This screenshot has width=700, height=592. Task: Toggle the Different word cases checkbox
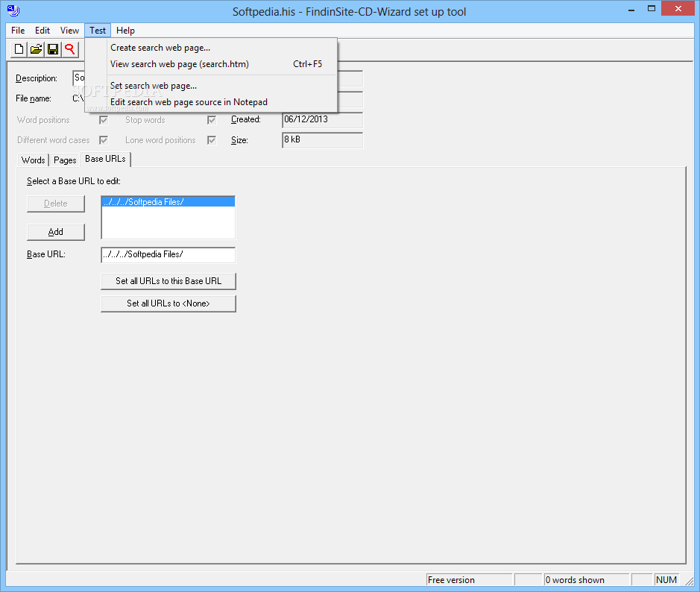(104, 140)
